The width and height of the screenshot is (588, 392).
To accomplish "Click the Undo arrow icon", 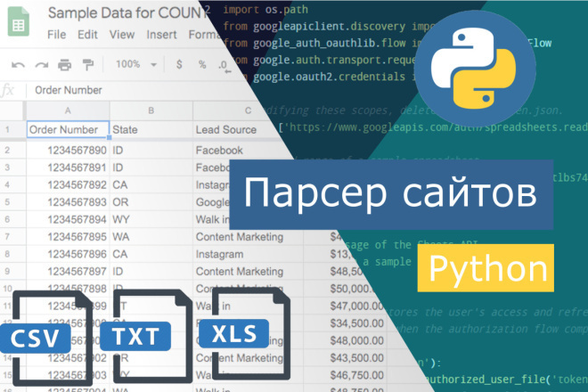I will [18, 65].
